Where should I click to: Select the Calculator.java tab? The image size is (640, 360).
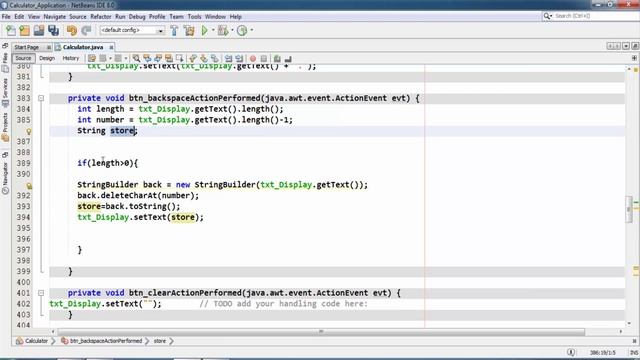pyautogui.click(x=83, y=47)
